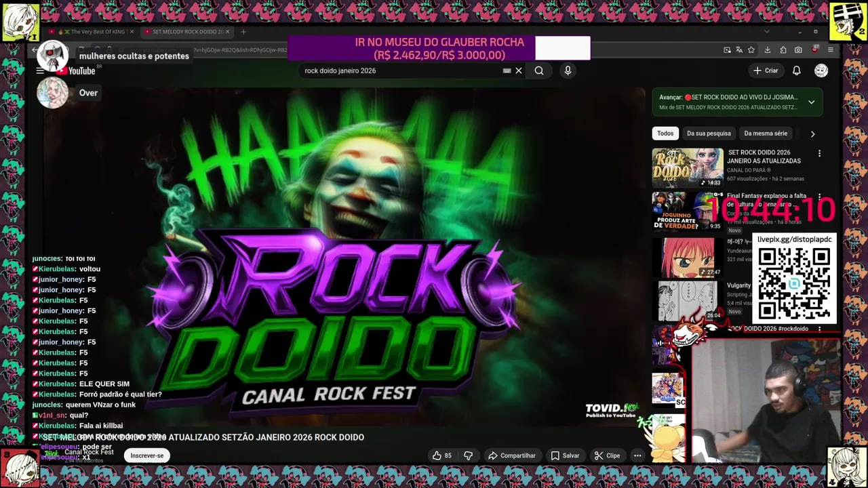
Task: Click the 'Vulgarity' video title
Action: 739,285
